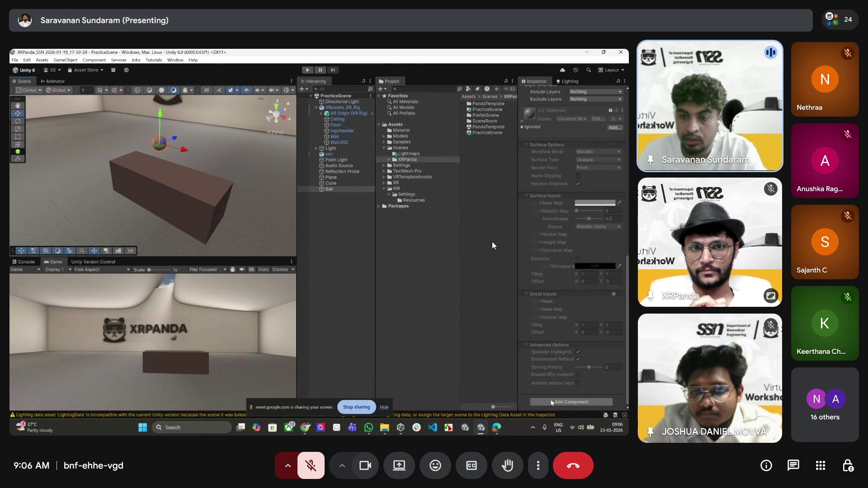Click the Stop sharing button
The height and width of the screenshot is (488, 868).
[x=356, y=407]
